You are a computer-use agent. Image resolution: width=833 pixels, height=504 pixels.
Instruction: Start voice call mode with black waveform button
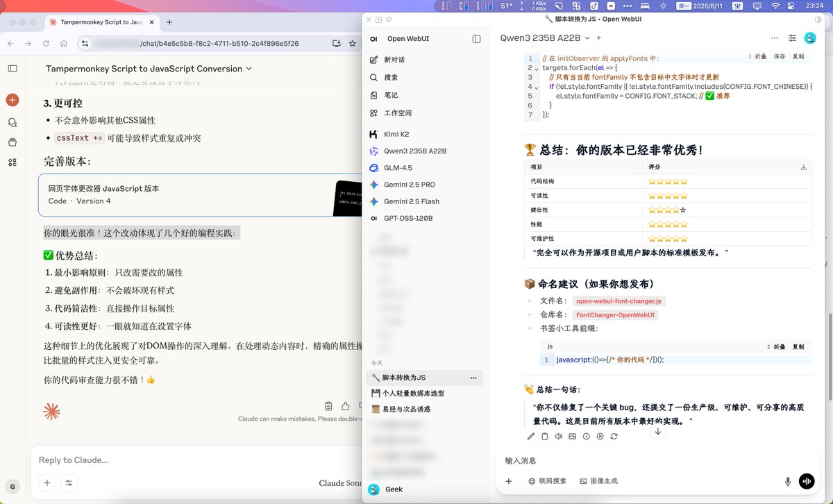(x=807, y=481)
